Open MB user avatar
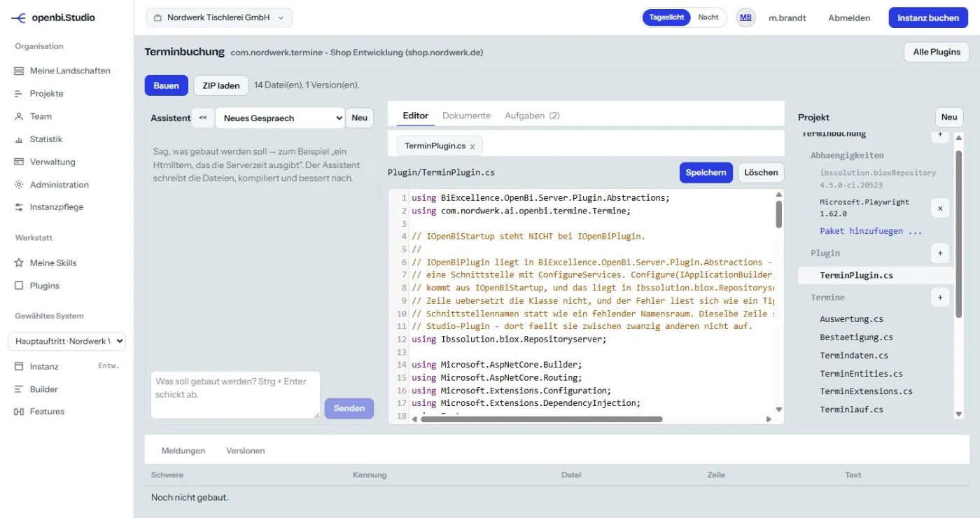The width and height of the screenshot is (980, 518). (746, 17)
